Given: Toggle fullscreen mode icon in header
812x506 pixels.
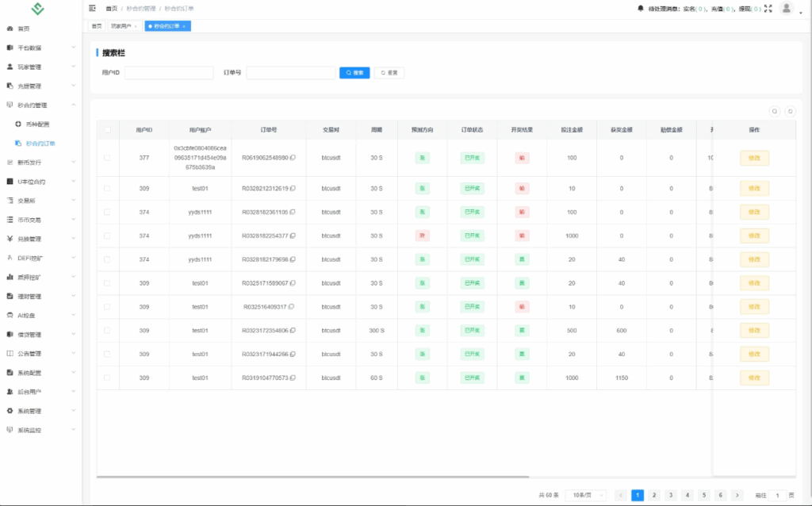Looking at the screenshot, I should pos(768,8).
